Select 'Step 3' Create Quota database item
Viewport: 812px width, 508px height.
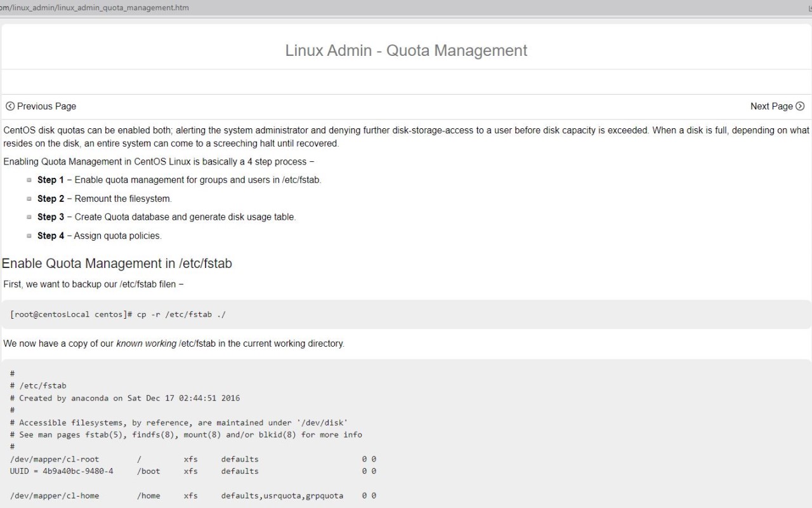[x=167, y=217]
